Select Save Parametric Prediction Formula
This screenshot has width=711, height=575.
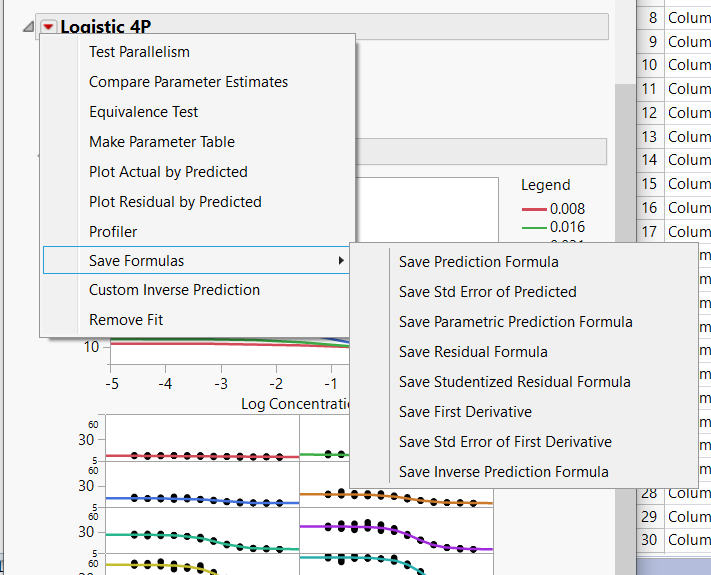(515, 322)
